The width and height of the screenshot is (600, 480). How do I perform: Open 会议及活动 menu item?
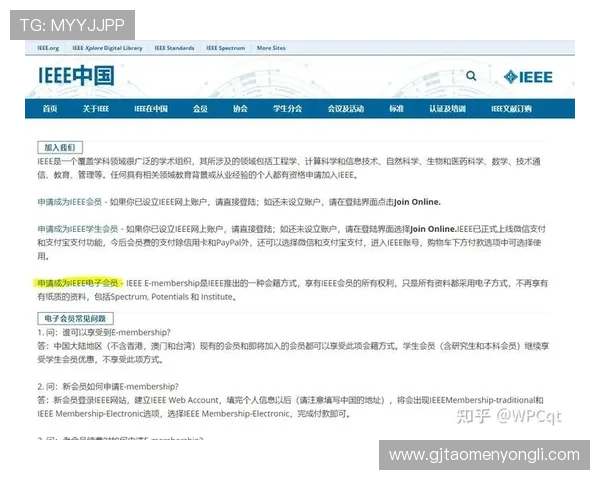(346, 109)
